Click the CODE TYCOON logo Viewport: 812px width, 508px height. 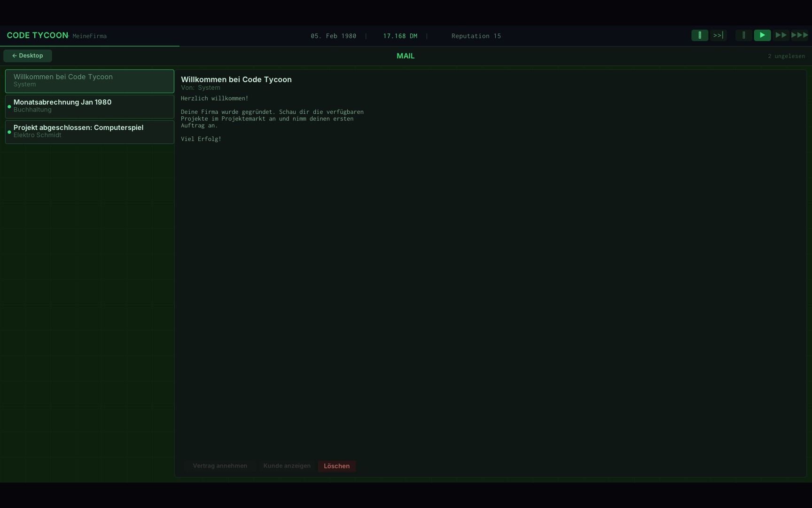click(x=37, y=35)
